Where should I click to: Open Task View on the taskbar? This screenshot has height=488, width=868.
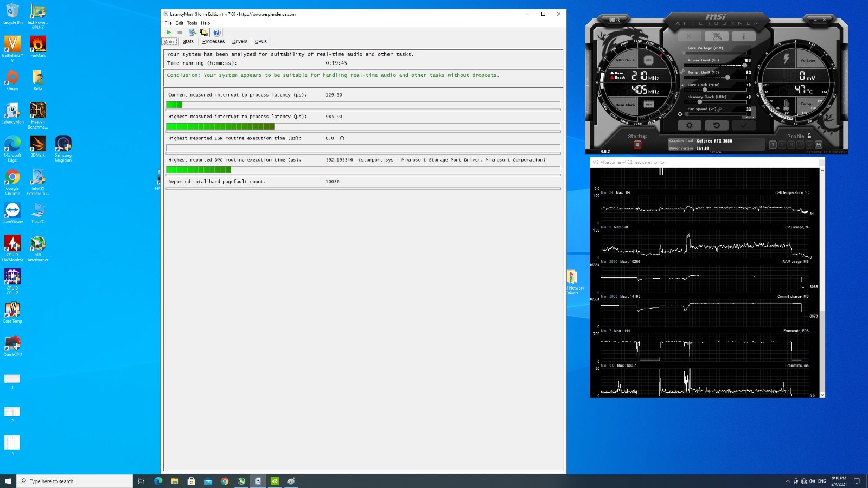coord(141,481)
